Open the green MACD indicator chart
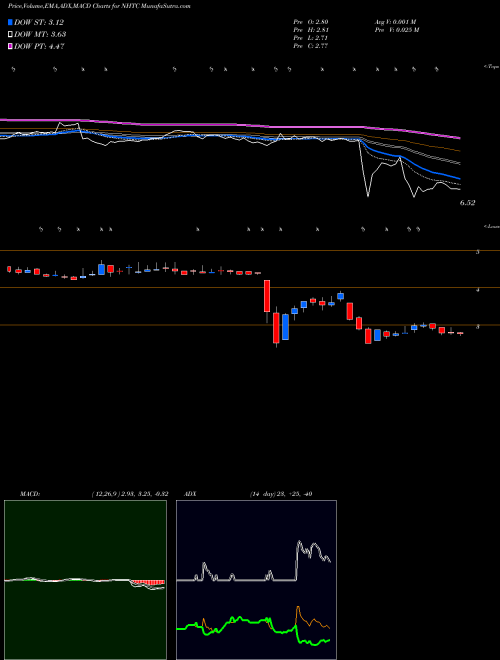500x660 pixels. 85,580
